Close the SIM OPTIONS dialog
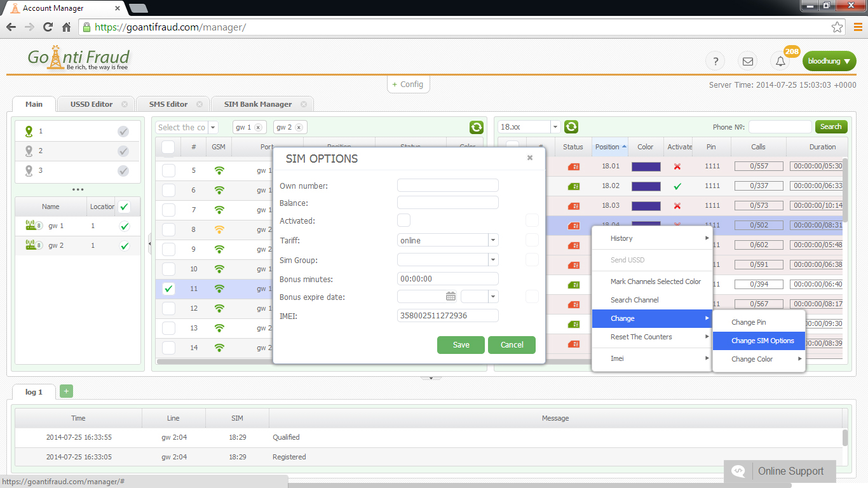This screenshot has width=868, height=488. tap(530, 158)
